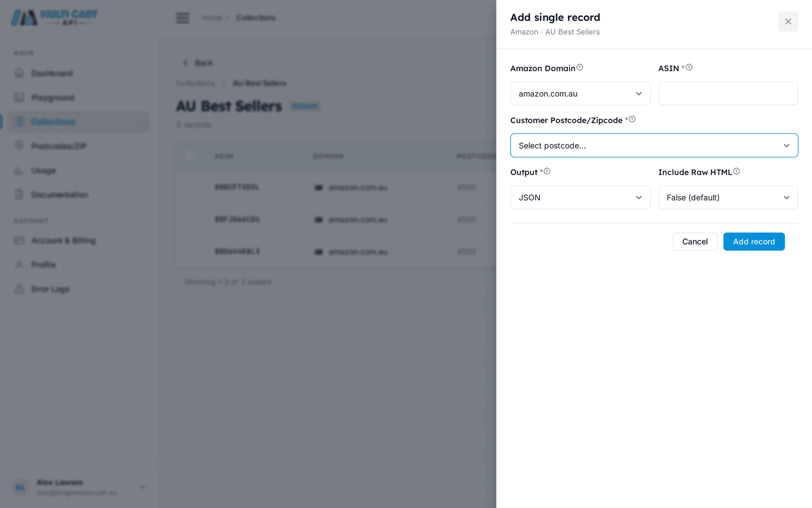Image resolution: width=812 pixels, height=508 pixels.
Task: Click the ASIN help icon
Action: pos(689,67)
